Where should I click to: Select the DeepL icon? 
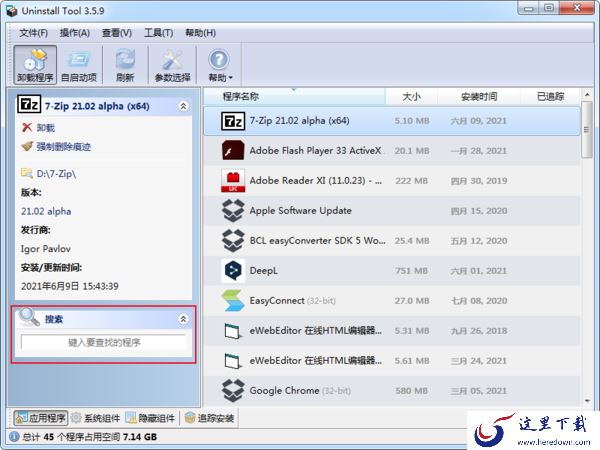click(x=233, y=271)
